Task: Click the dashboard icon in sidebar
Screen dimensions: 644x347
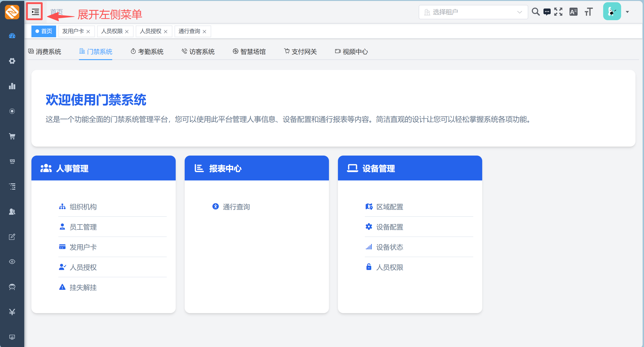Action: point(12,36)
